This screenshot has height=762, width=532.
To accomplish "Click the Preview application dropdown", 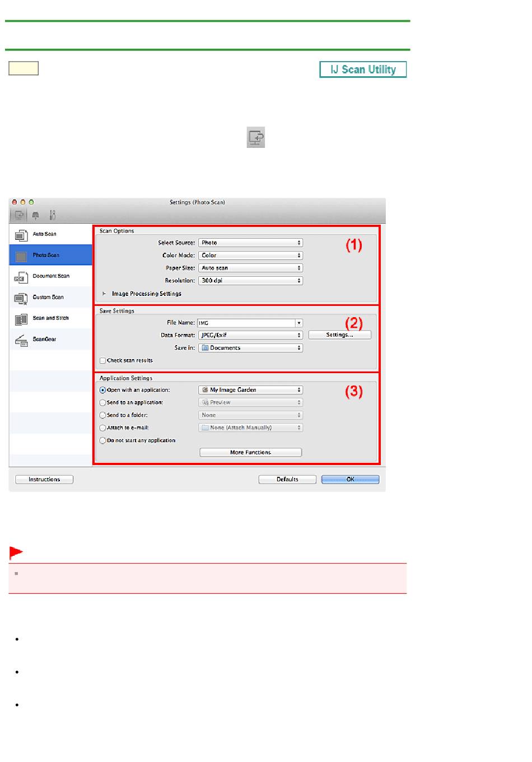I will (250, 403).
